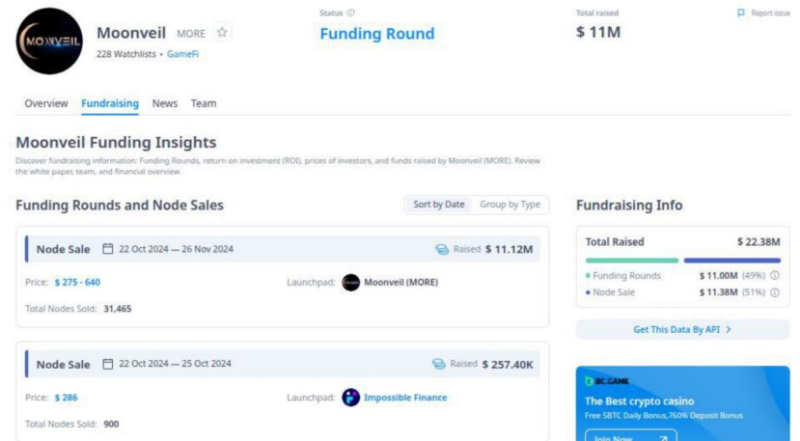800x441 pixels.
Task: Click the Impossible Finance launchpad logo
Action: (x=351, y=398)
